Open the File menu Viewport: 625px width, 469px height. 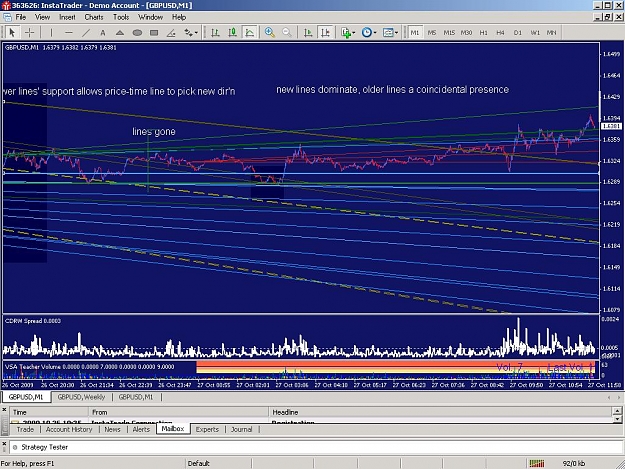coord(21,17)
